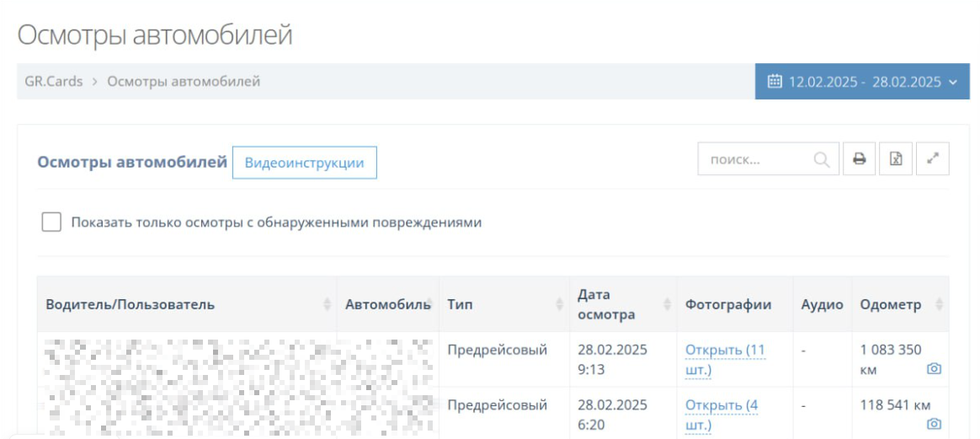980x439 pixels.
Task: Open the 12.02.2025 - 28.02.2025 date range dropdown
Action: point(862,81)
